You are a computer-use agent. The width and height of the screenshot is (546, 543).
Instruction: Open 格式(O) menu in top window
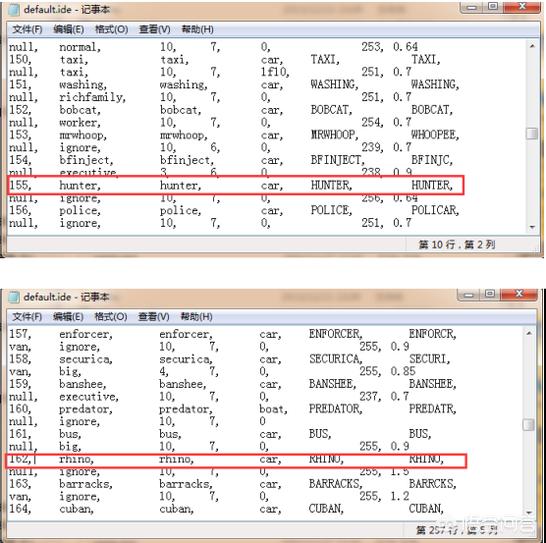111,29
